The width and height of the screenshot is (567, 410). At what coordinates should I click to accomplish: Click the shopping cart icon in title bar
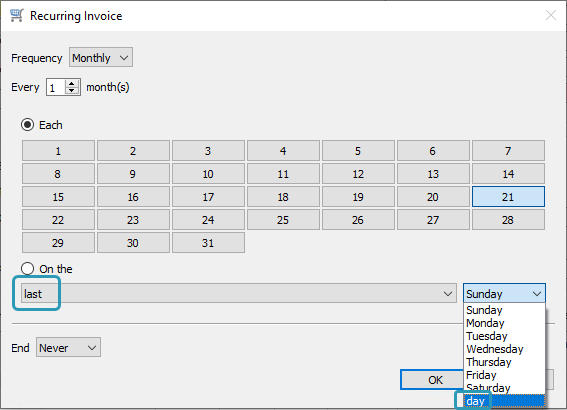[17, 16]
